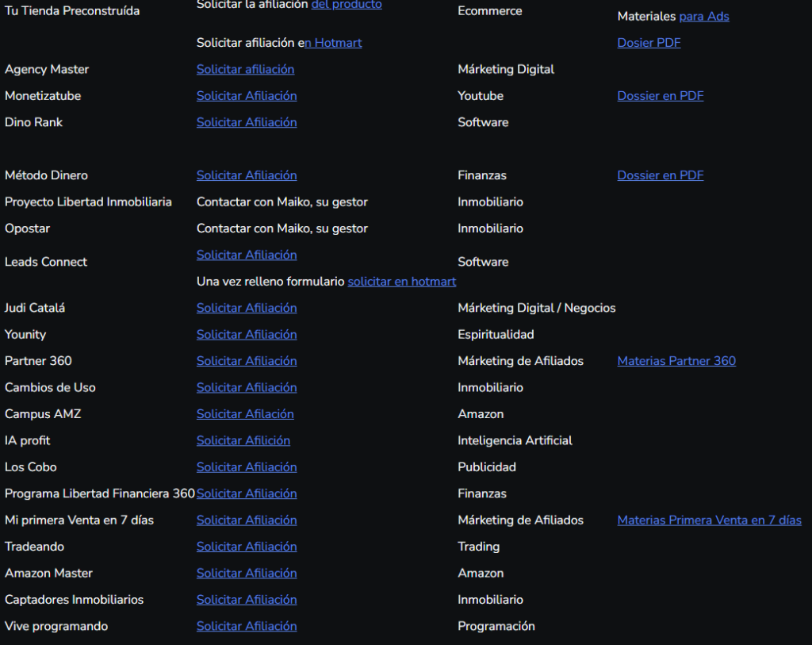The height and width of the screenshot is (645, 812).
Task: Click the 'Tradeando' product name
Action: [x=34, y=547]
